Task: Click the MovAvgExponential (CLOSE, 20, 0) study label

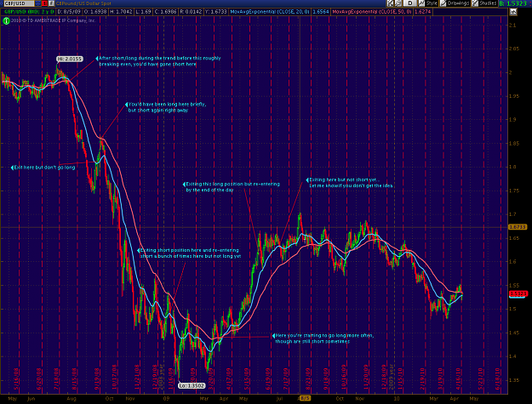Action: 270,12
